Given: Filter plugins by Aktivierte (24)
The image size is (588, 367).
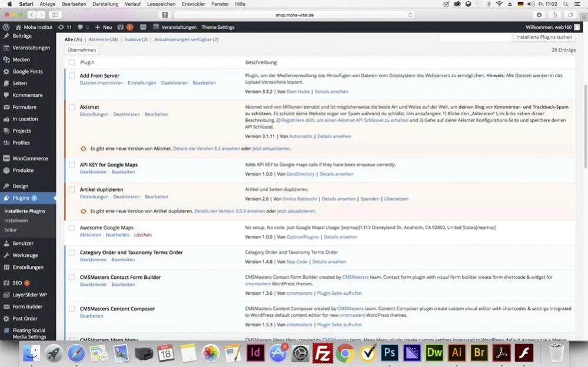Looking at the screenshot, I should [x=103, y=39].
